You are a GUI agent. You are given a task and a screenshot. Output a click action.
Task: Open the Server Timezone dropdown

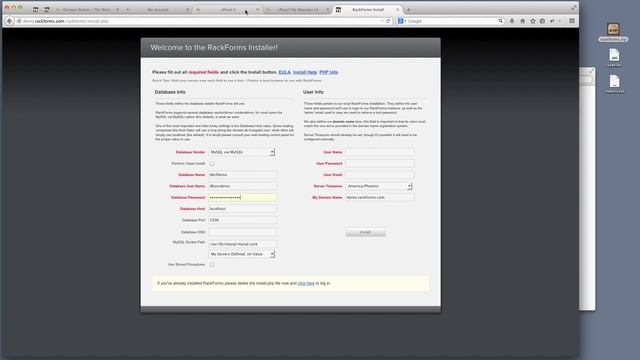click(x=379, y=186)
